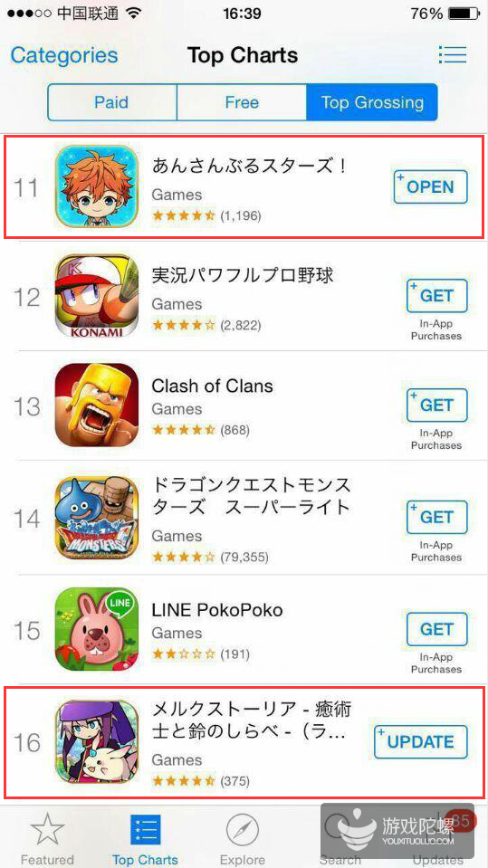Image resolution: width=488 pixels, height=868 pixels.
Task: Open the 実況パワフルプロ野球 title row
Action: tap(244, 296)
